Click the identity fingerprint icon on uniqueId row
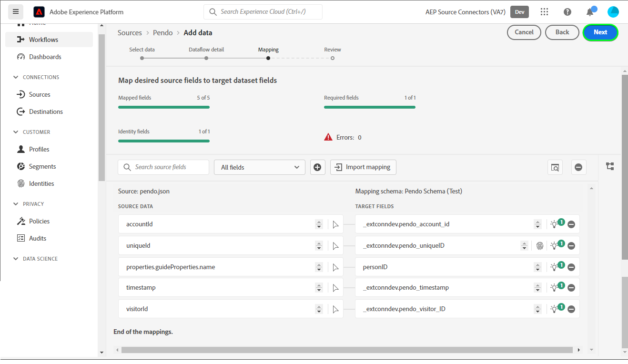The width and height of the screenshot is (628, 364). coord(539,246)
